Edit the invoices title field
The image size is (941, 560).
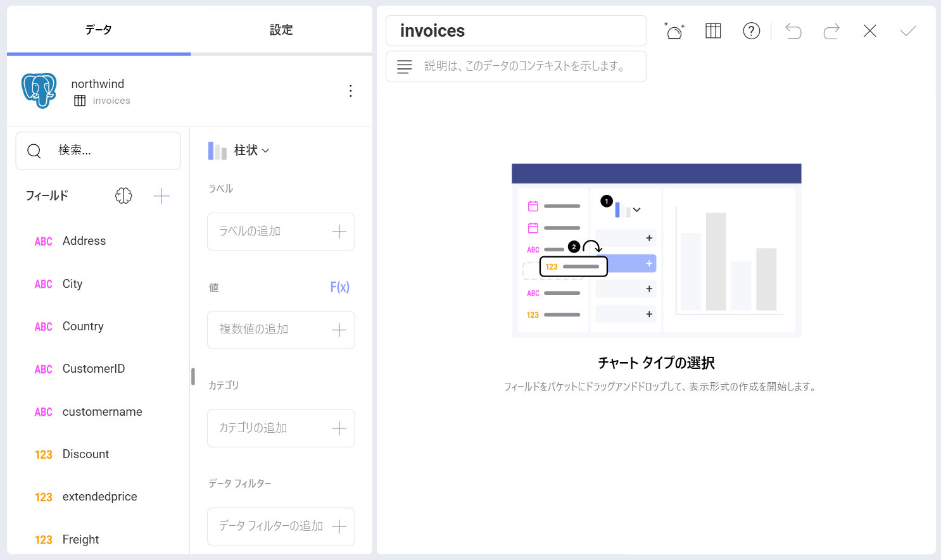click(x=516, y=30)
